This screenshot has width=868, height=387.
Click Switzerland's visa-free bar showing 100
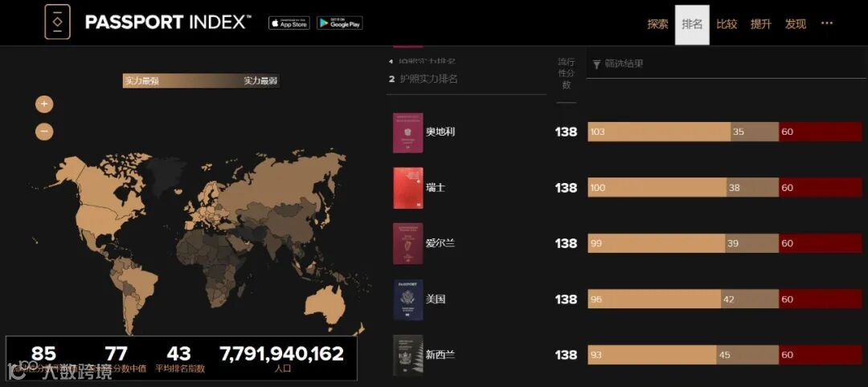[x=657, y=188]
